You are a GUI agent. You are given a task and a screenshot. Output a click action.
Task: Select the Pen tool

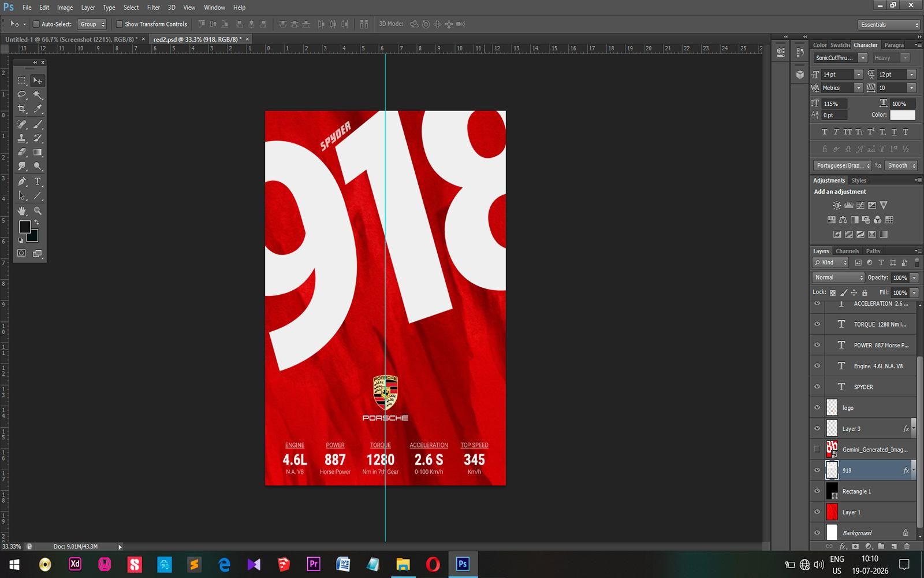click(22, 181)
